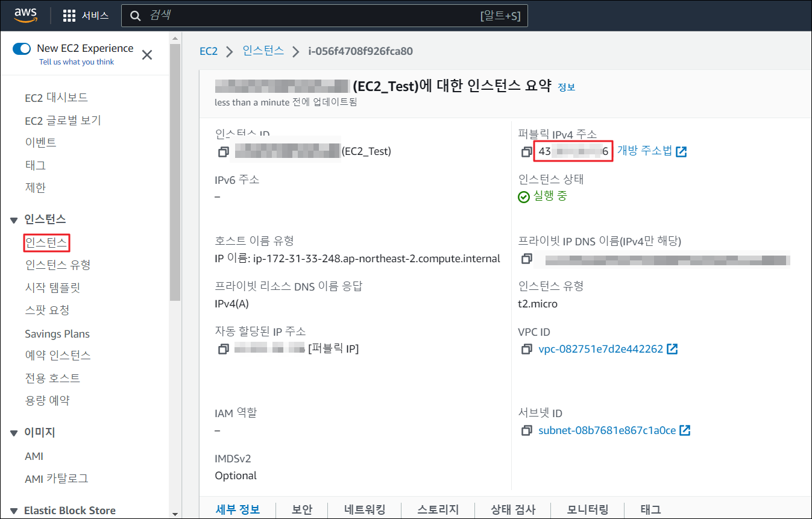
Task: Collapse the 인스턴스 sidebar section
Action: 14,220
